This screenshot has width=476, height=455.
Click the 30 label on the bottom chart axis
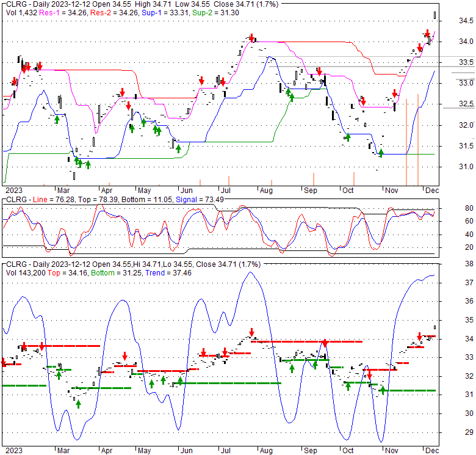(469, 413)
